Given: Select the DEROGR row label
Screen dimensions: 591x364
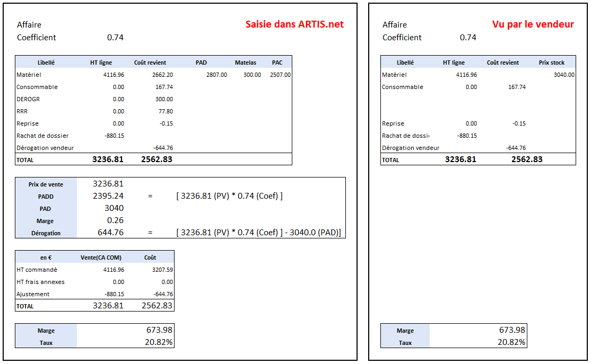Looking at the screenshot, I should pyautogui.click(x=27, y=99).
